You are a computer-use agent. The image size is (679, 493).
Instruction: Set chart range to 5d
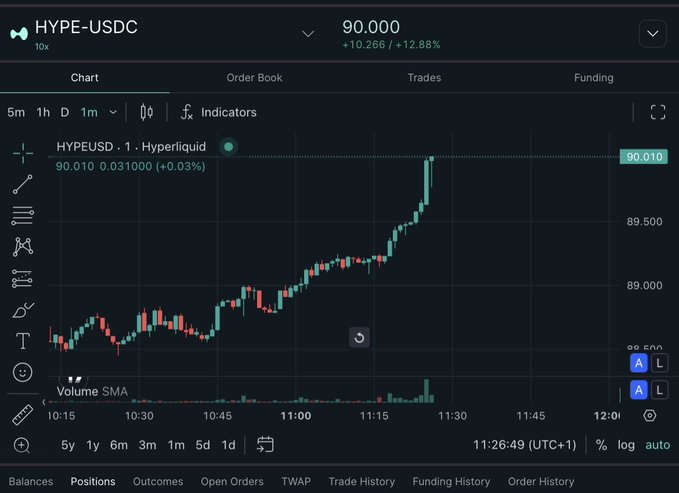pos(203,445)
